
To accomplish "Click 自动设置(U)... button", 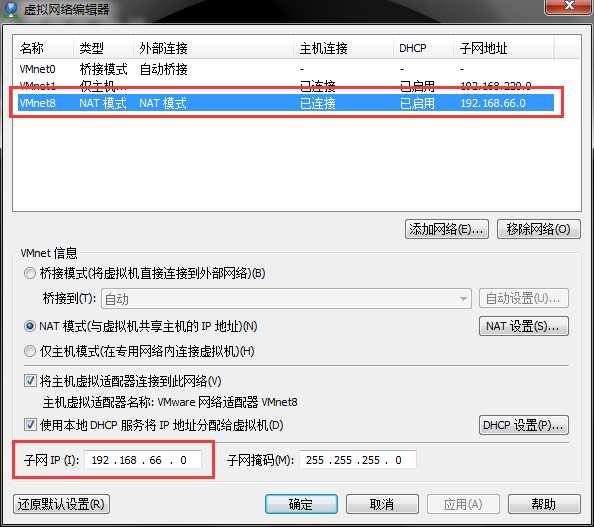I will coord(524,299).
